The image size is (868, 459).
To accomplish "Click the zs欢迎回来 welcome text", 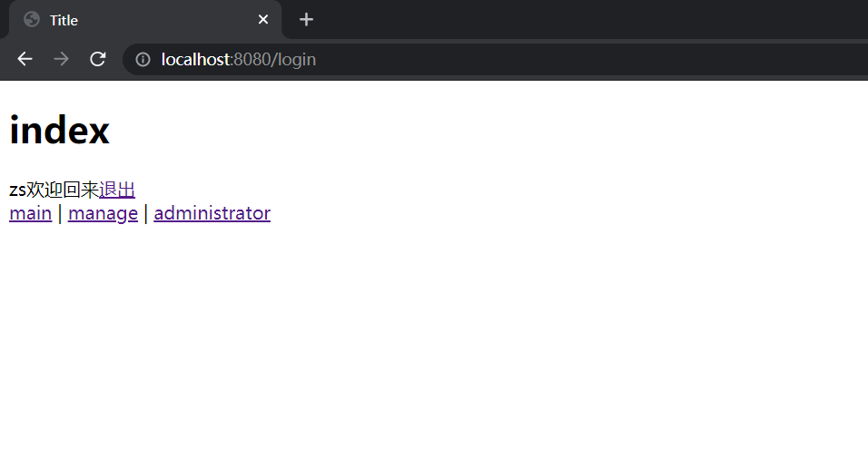I will coord(54,190).
